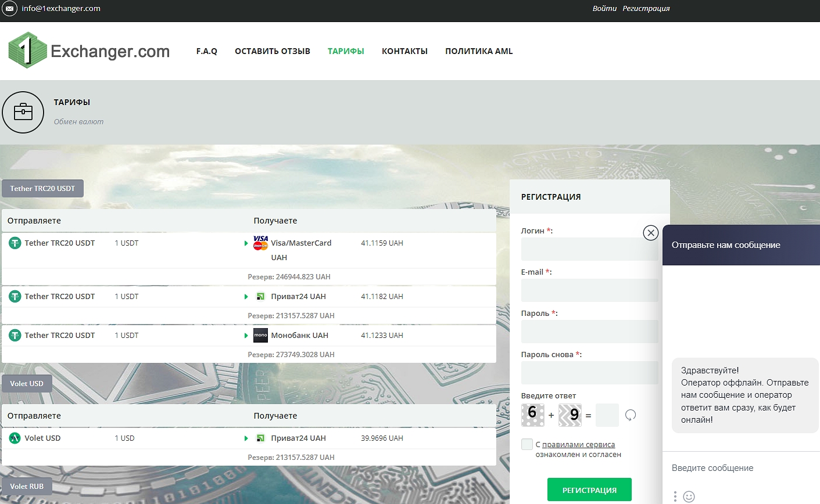Viewport: 820px width, 504px height.
Task: Click the Войти login link
Action: [604, 9]
